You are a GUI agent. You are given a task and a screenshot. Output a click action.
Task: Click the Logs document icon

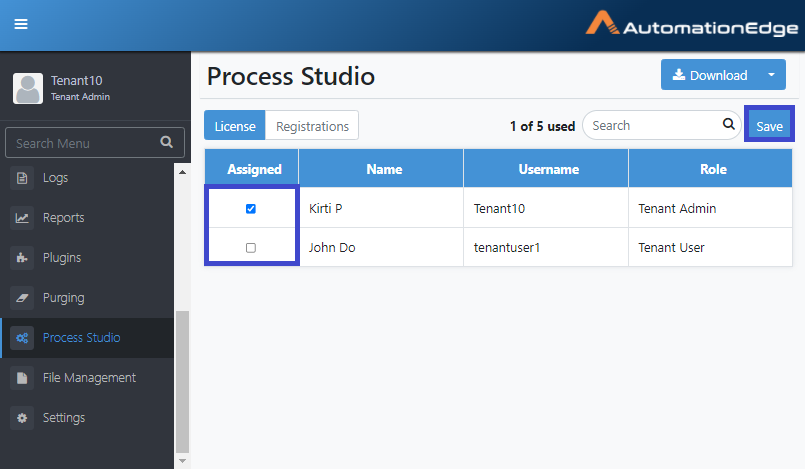tap(22, 178)
